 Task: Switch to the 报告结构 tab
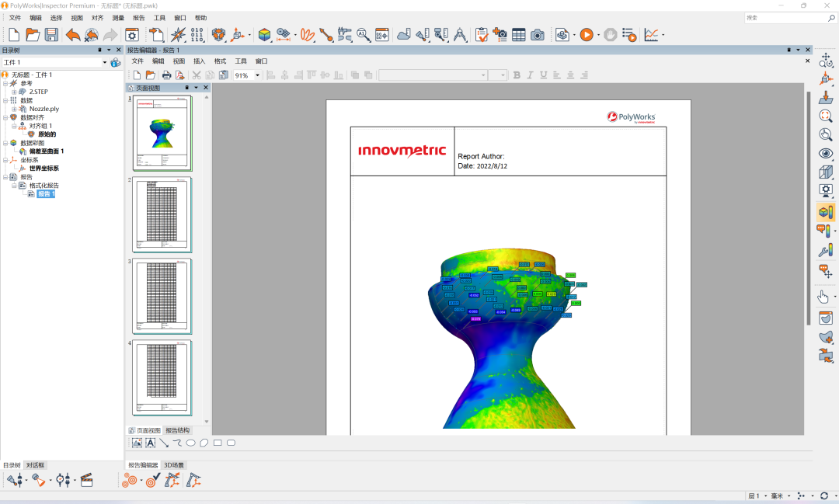coord(177,430)
